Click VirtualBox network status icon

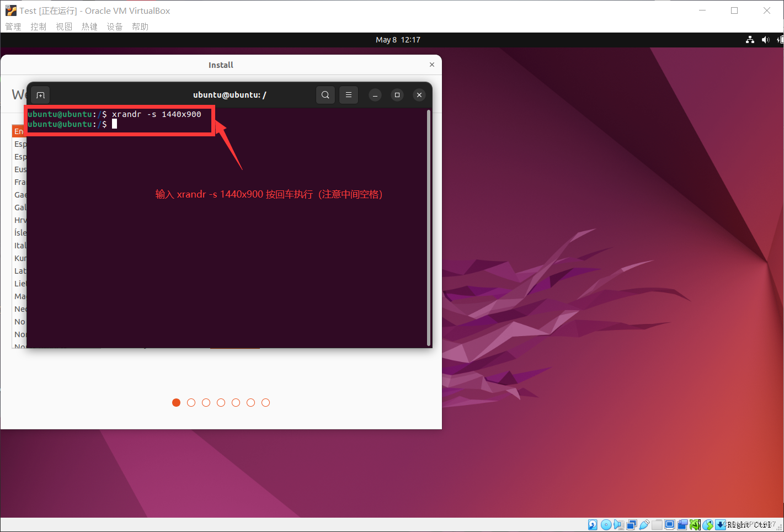632,524
